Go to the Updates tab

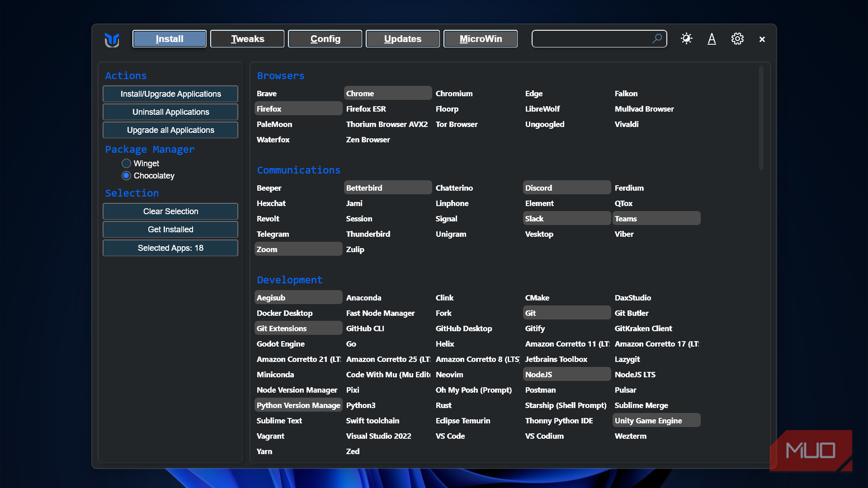[402, 39]
